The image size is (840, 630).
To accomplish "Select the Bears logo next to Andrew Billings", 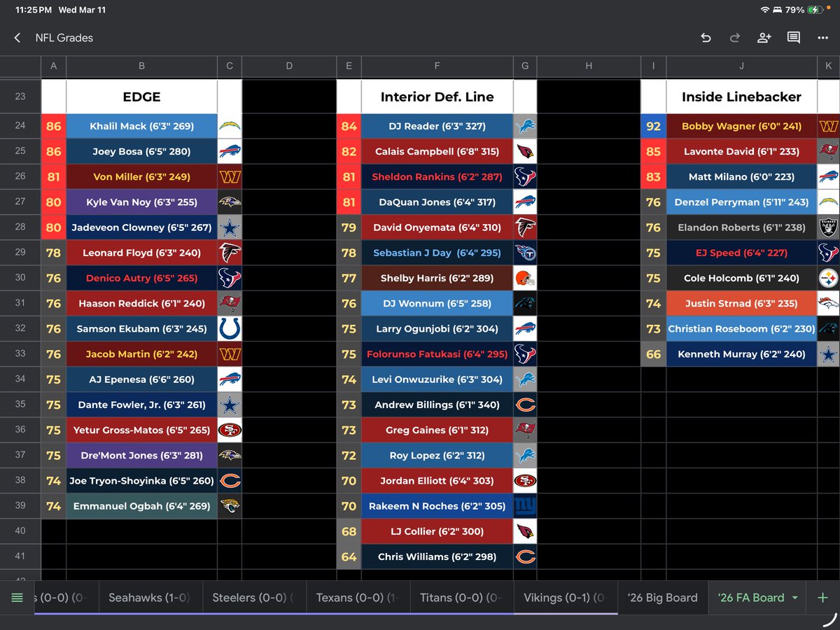I will pos(525,405).
